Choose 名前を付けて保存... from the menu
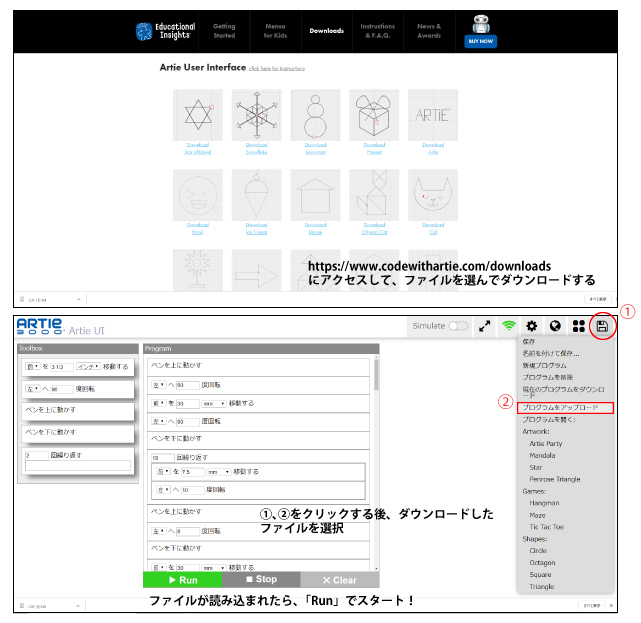 coord(551,353)
